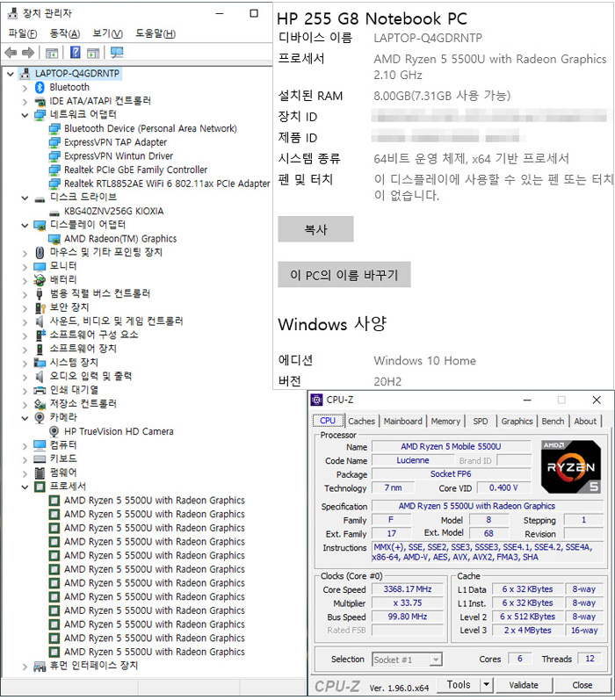Select Realtek PCIe GbE Family Controller
The height and width of the screenshot is (700, 615).
[x=136, y=170]
